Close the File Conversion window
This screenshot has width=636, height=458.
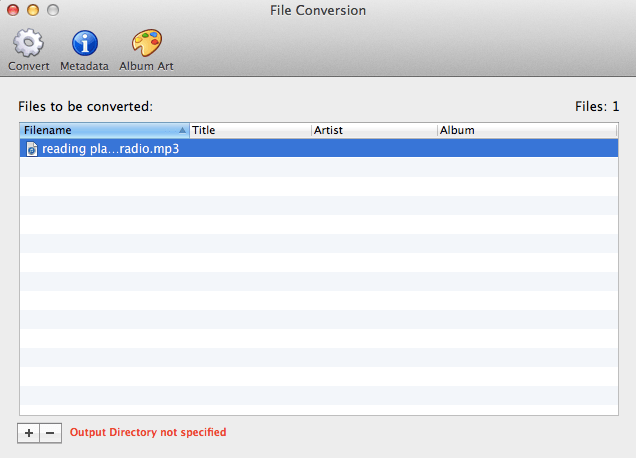click(x=13, y=10)
